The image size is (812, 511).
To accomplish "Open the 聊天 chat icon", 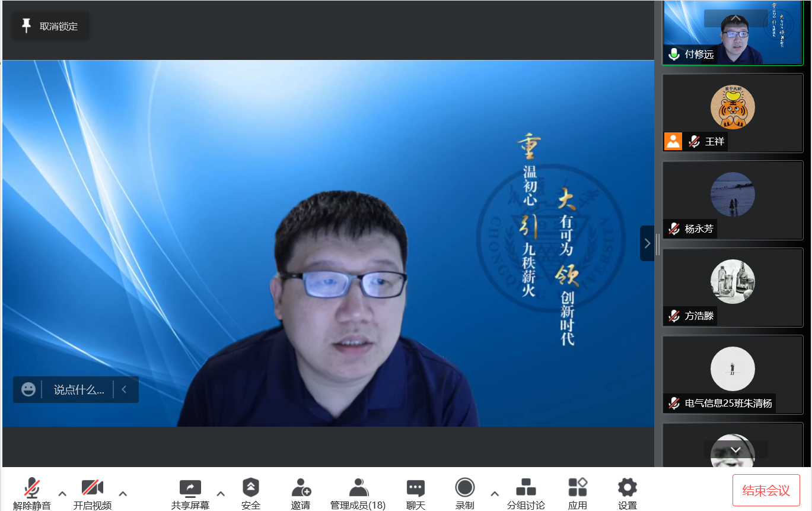I will coord(415,488).
